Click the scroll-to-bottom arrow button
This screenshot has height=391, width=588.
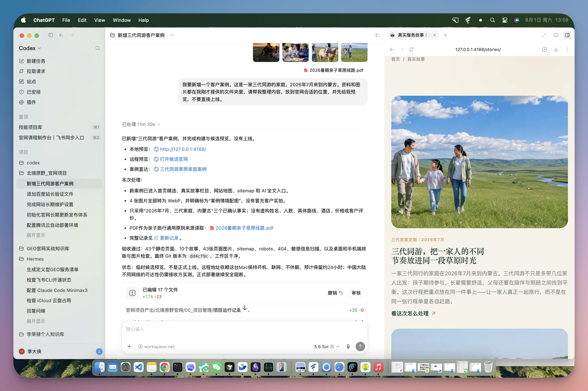pyautogui.click(x=245, y=308)
